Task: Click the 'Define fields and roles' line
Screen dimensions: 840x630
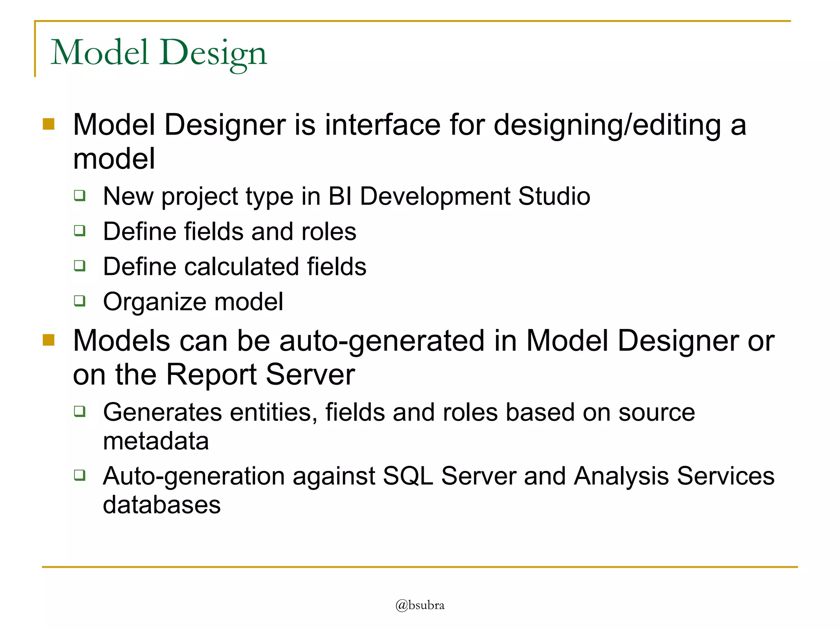Action: [230, 231]
